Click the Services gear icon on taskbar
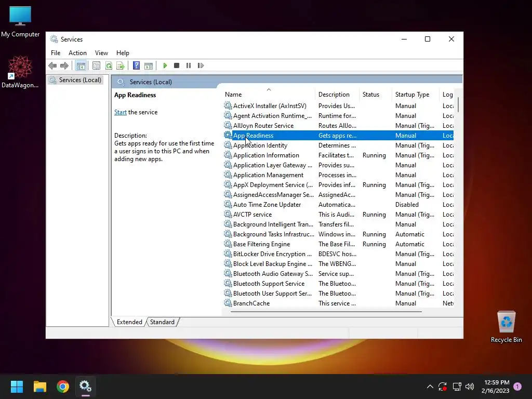The width and height of the screenshot is (532, 399). click(86, 387)
